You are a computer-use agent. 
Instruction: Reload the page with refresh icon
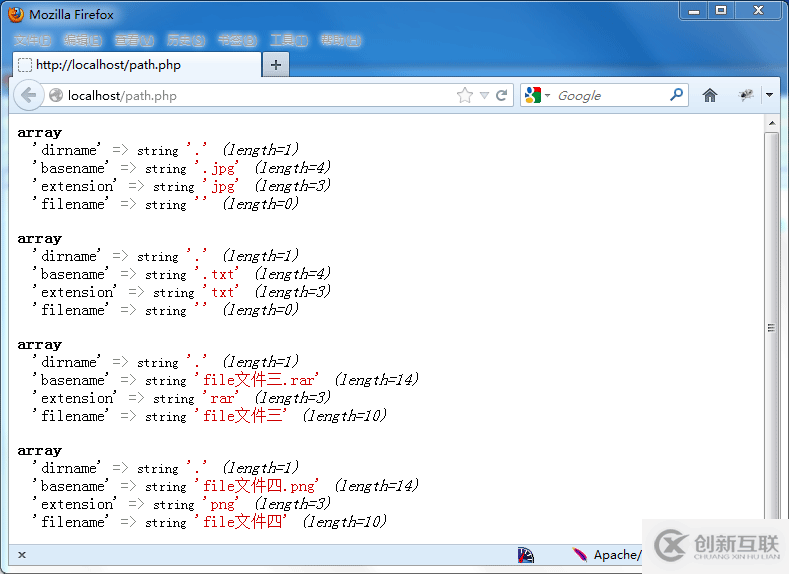(x=502, y=95)
